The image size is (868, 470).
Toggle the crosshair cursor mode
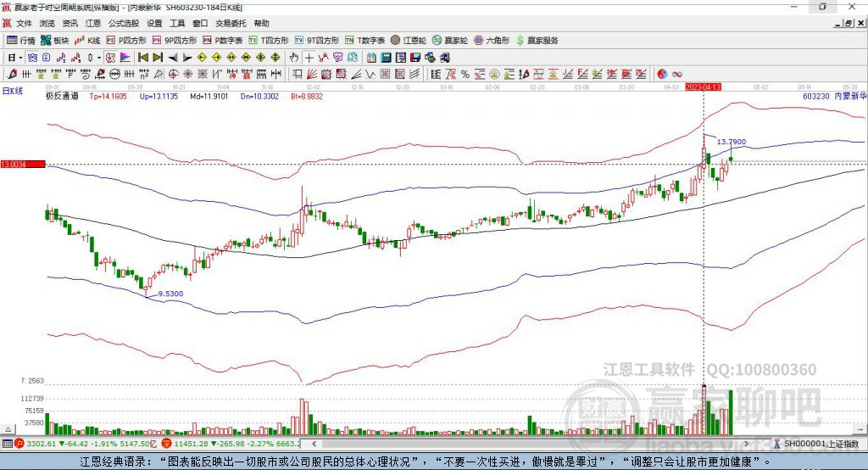(309, 57)
